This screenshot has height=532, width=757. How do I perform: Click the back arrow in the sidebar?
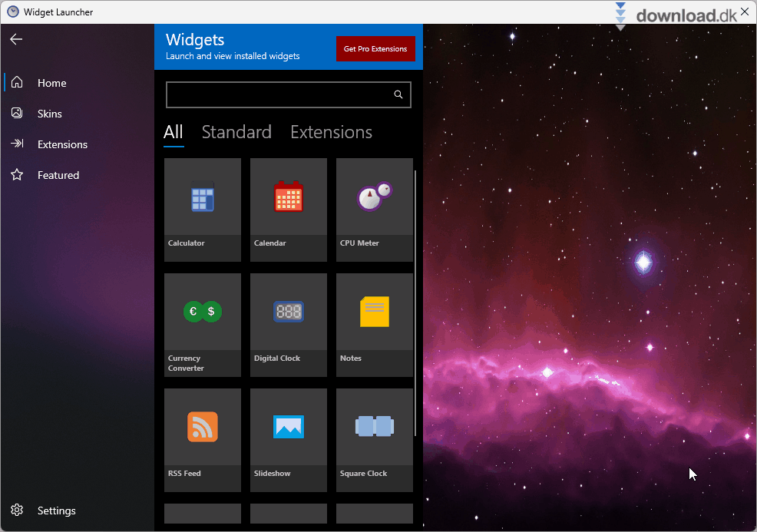16,39
